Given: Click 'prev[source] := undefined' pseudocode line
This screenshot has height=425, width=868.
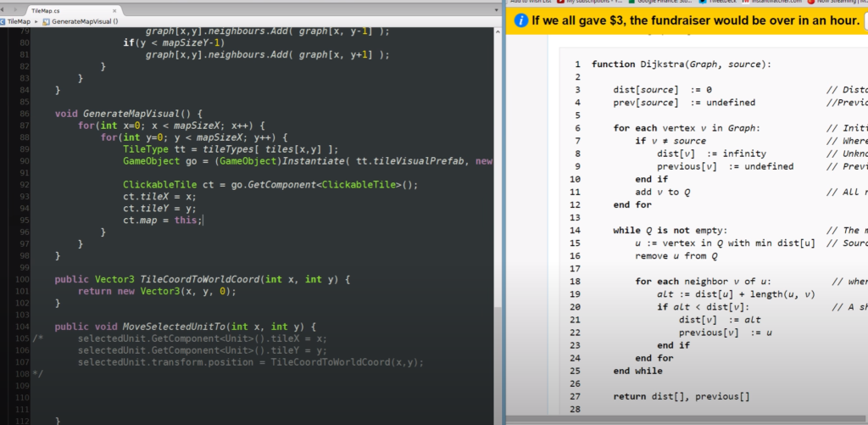Looking at the screenshot, I should coord(684,103).
